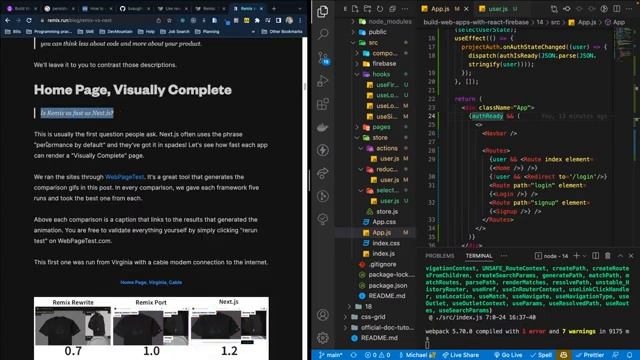
Task: Go back in the browser
Action: pyautogui.click(x=8, y=20)
